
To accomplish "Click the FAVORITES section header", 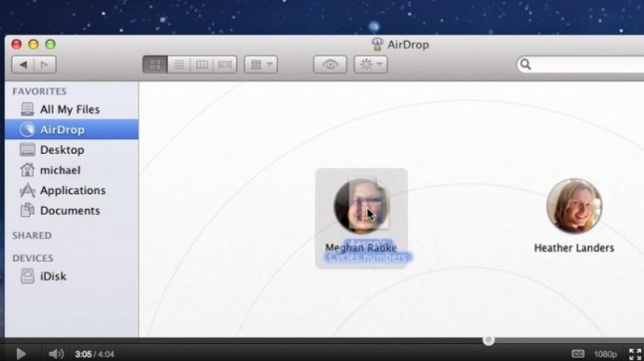I will [40, 91].
